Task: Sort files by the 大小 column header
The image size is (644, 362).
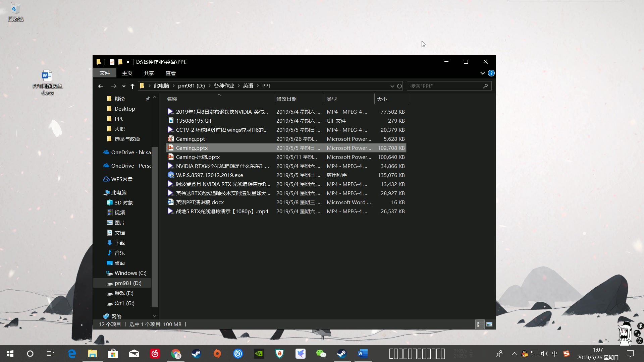Action: pos(382,99)
